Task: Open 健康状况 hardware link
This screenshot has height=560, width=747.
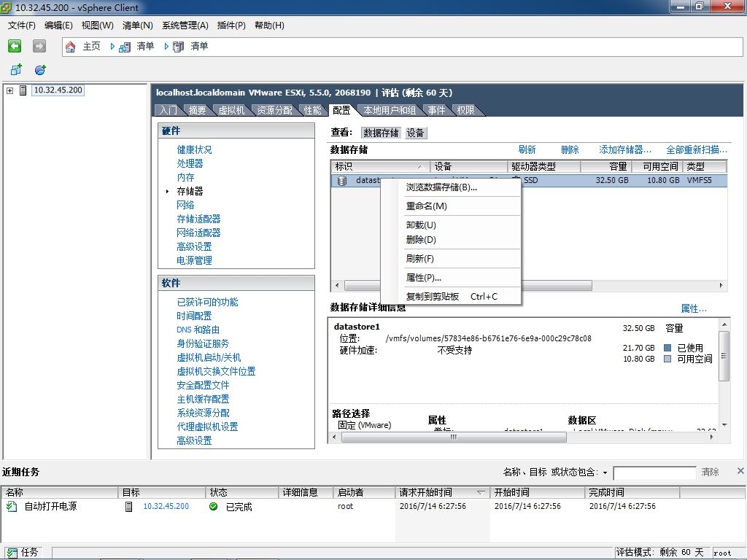Action: [194, 149]
